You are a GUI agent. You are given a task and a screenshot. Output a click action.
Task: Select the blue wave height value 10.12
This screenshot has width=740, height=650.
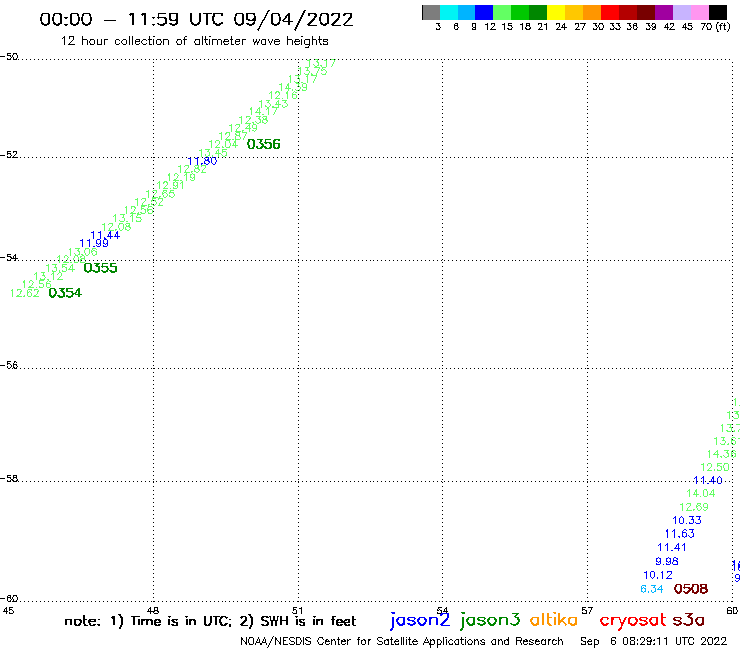coord(658,575)
